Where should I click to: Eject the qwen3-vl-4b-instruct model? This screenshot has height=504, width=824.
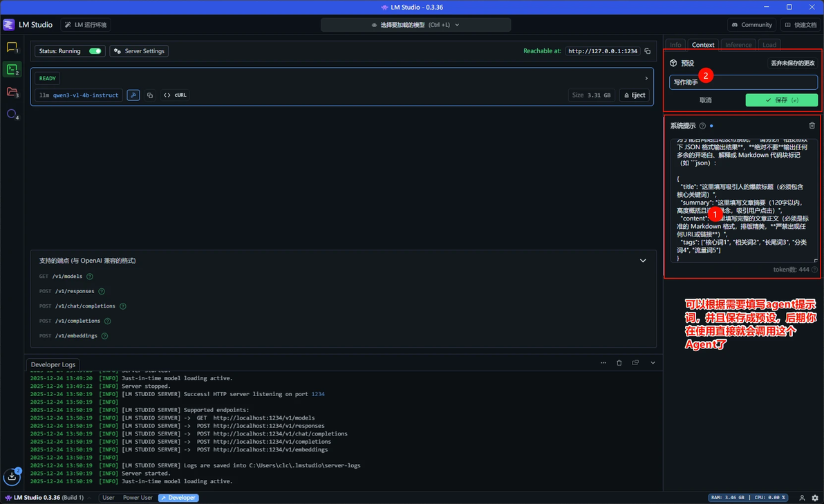coord(635,95)
